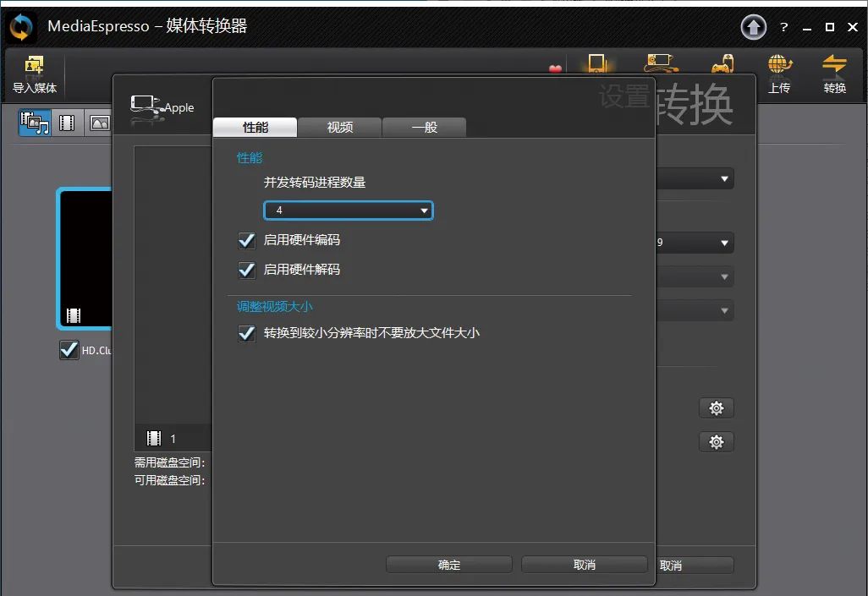Uncheck the HD.Clu video file checkbox

click(69, 350)
